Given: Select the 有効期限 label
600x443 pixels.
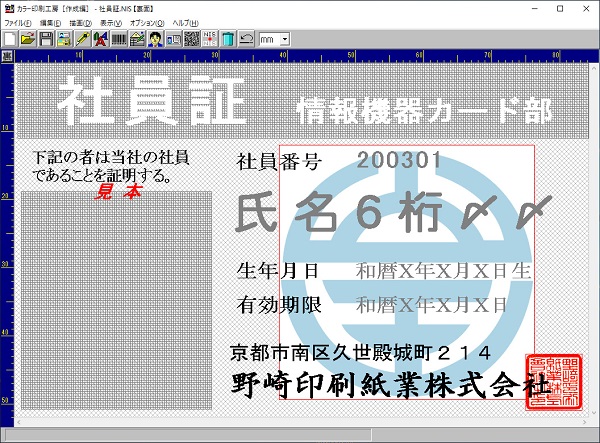Looking at the screenshot, I should (279, 305).
